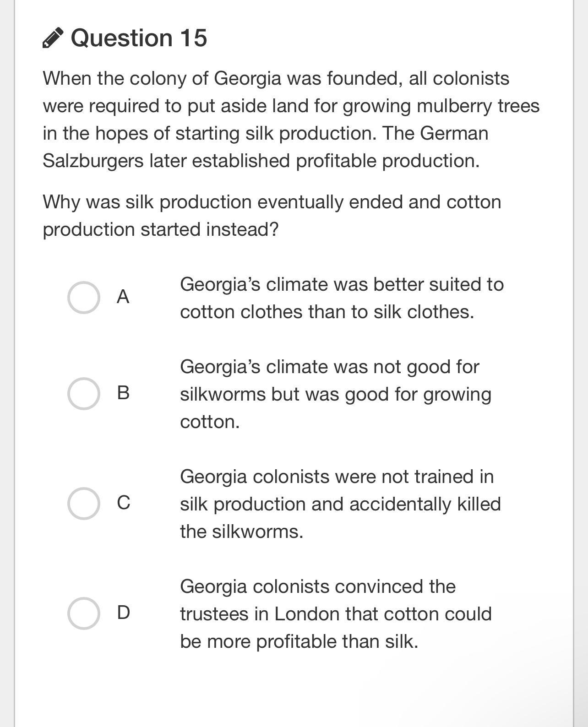Choose the option B radio button
Viewport: 588px width, 727px height.
[84, 393]
